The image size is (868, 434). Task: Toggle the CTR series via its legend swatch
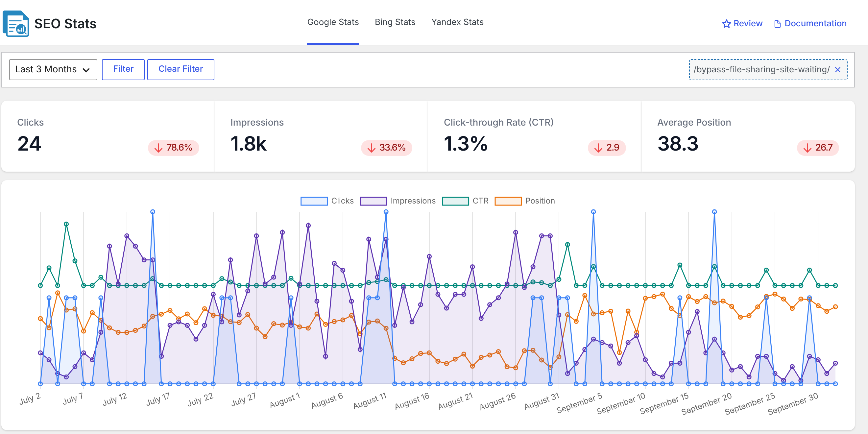pyautogui.click(x=455, y=201)
